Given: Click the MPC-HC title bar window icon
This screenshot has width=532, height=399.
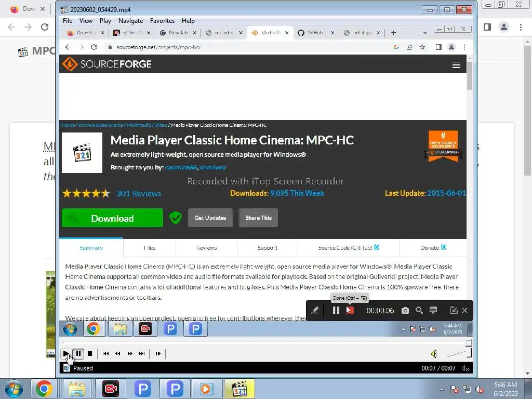Looking at the screenshot, I should click(64, 9).
